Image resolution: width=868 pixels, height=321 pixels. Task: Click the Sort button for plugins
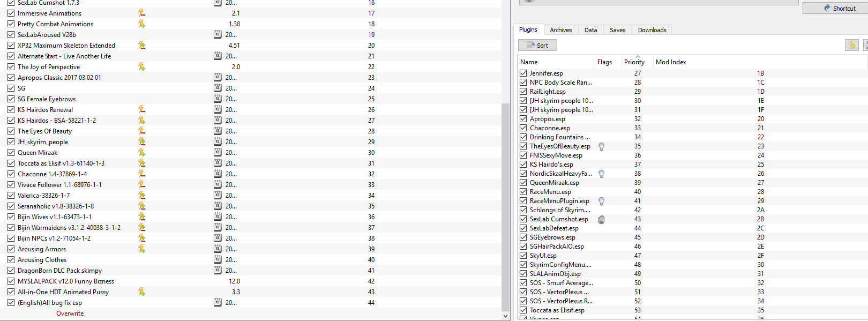537,46
